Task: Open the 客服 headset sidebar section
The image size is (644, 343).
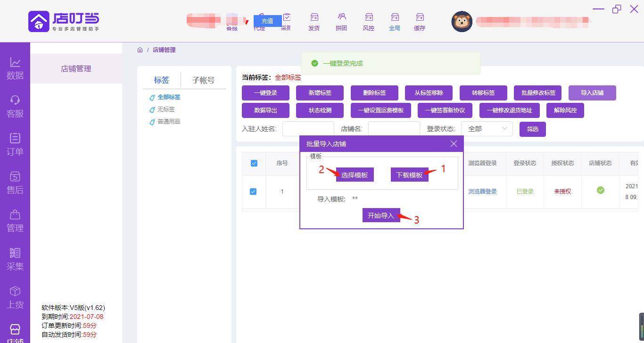Action: (x=15, y=107)
